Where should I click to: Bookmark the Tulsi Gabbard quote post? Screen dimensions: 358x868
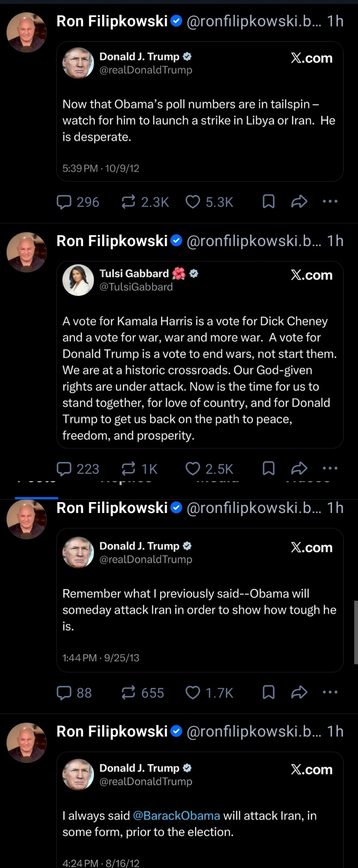click(268, 468)
